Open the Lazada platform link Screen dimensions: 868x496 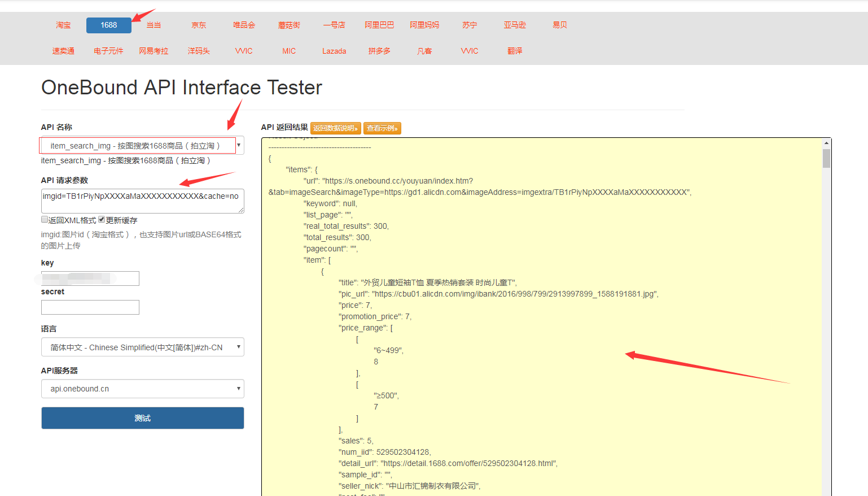tap(334, 51)
